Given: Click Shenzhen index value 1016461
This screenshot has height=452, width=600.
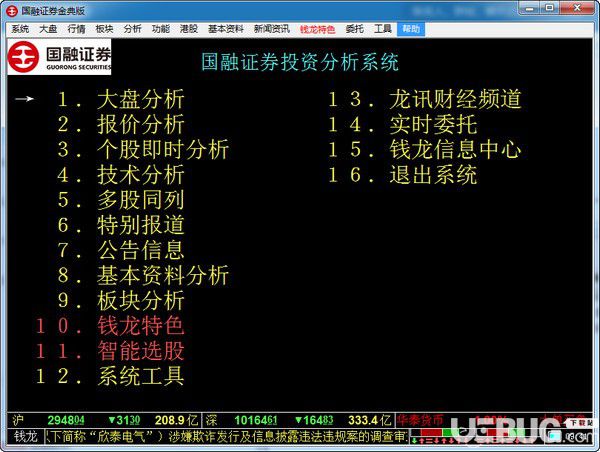Looking at the screenshot, I should point(256,421).
